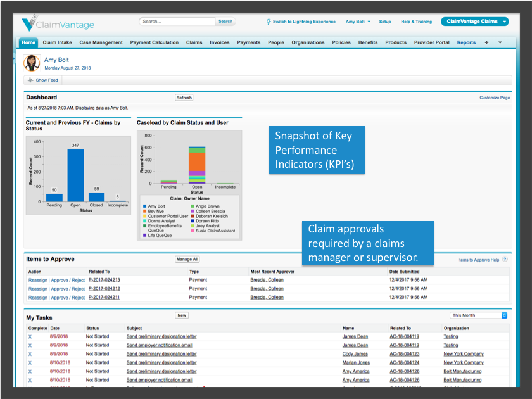The image size is (532, 399).
Task: Open the Amy Bolt user menu dropdown
Action: 357,21
